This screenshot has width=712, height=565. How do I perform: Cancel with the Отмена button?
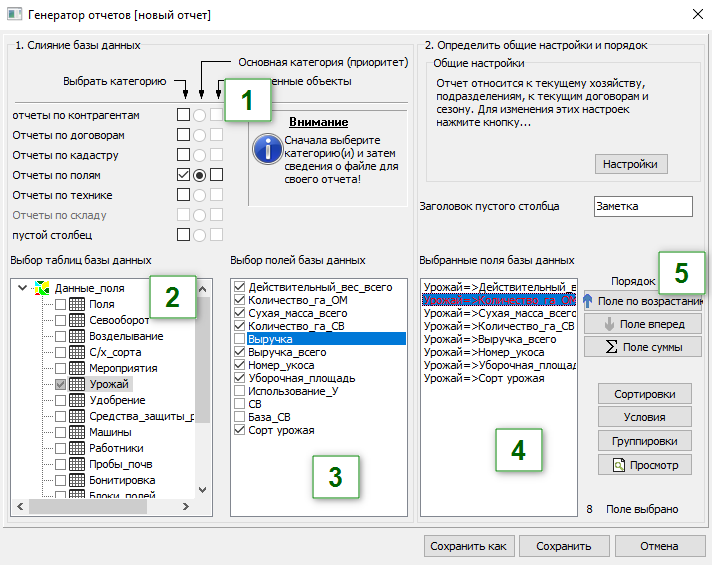(659, 546)
